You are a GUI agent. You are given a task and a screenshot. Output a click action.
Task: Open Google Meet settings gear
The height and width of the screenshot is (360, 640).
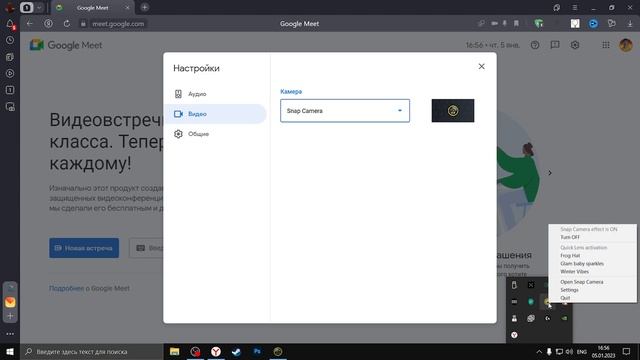575,45
